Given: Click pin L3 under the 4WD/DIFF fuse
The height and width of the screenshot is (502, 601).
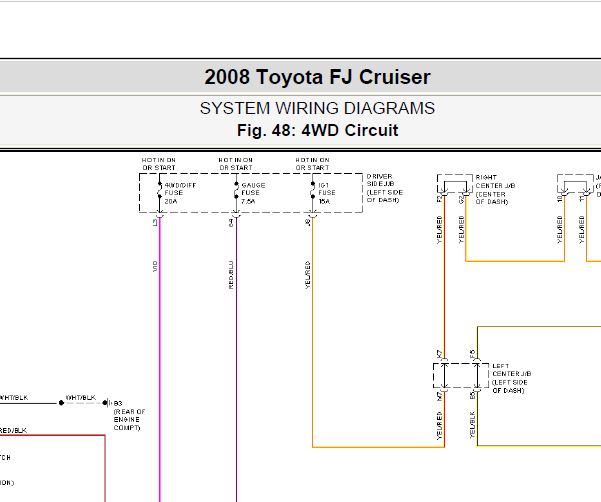Looking at the screenshot, I should pyautogui.click(x=155, y=222).
